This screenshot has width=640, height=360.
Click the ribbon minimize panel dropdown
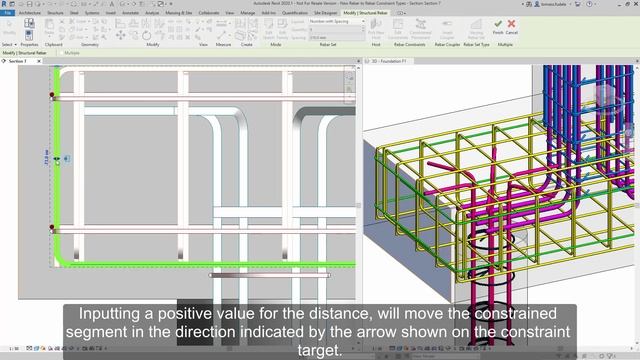click(402, 13)
